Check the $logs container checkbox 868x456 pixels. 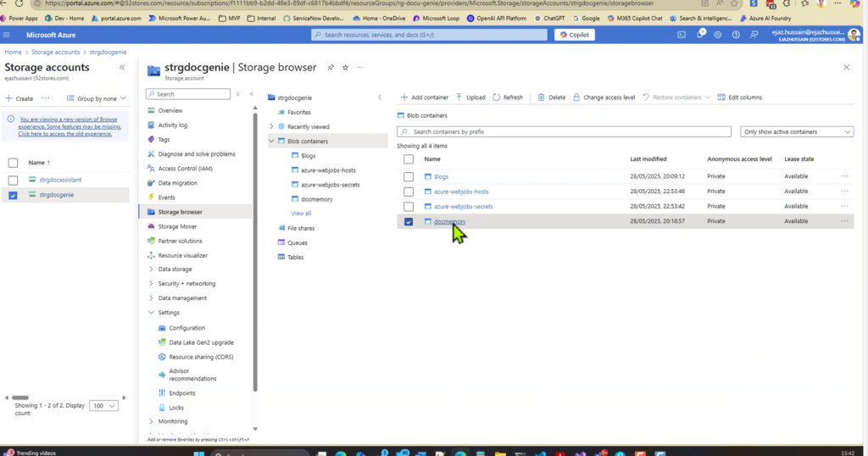click(x=409, y=176)
